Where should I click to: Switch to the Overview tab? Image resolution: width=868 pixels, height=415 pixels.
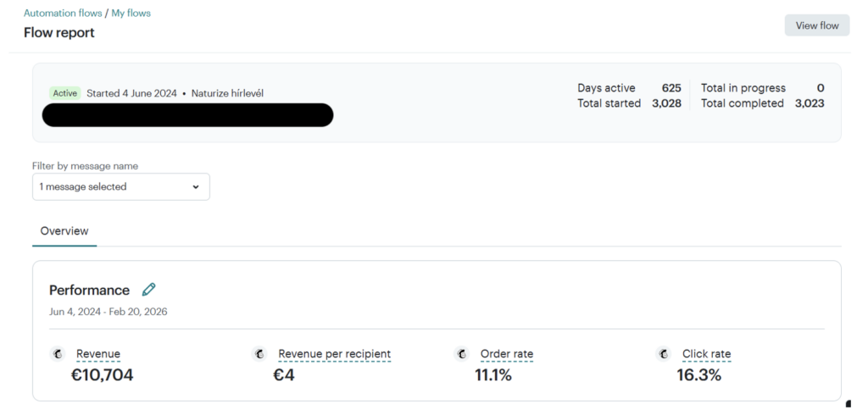tap(64, 230)
